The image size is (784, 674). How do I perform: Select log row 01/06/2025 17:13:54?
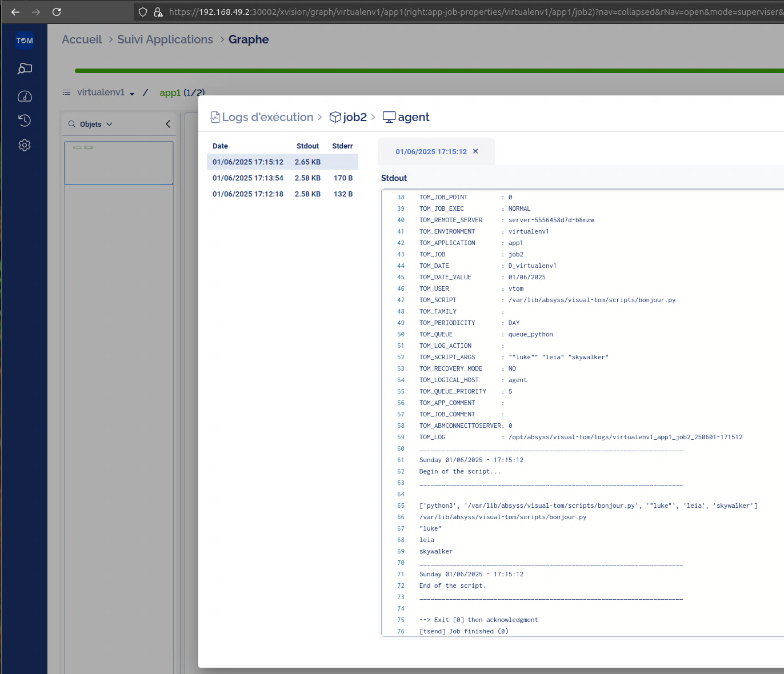point(282,178)
